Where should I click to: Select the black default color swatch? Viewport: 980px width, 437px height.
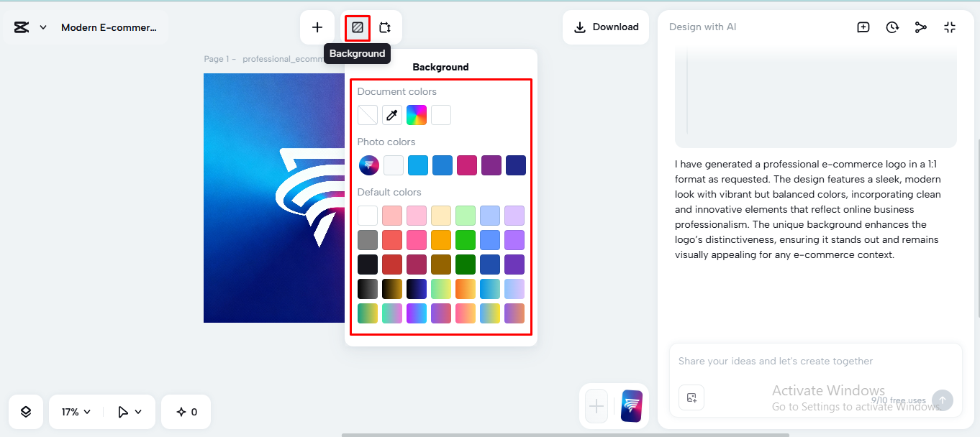368,264
